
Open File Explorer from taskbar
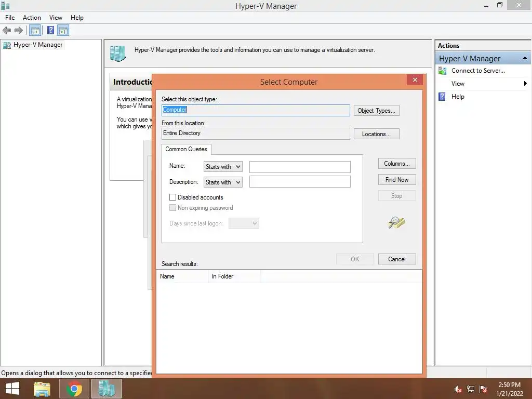pyautogui.click(x=42, y=389)
